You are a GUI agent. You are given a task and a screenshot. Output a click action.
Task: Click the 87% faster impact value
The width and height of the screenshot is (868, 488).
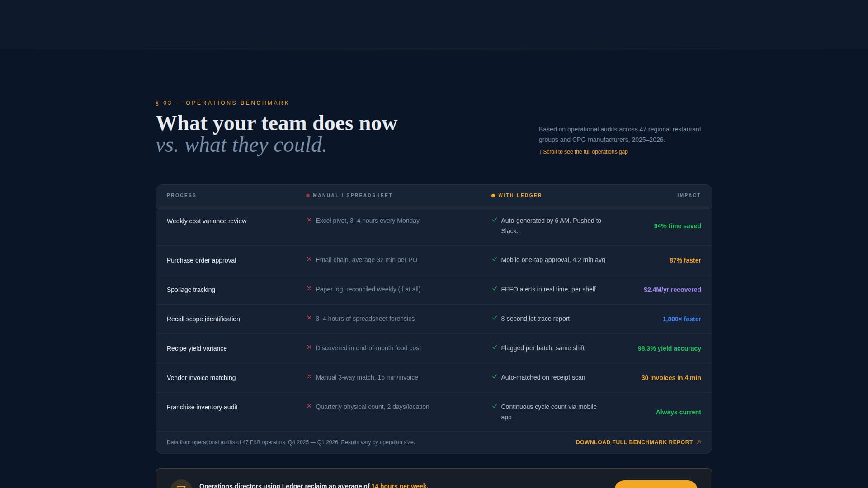pos(685,260)
